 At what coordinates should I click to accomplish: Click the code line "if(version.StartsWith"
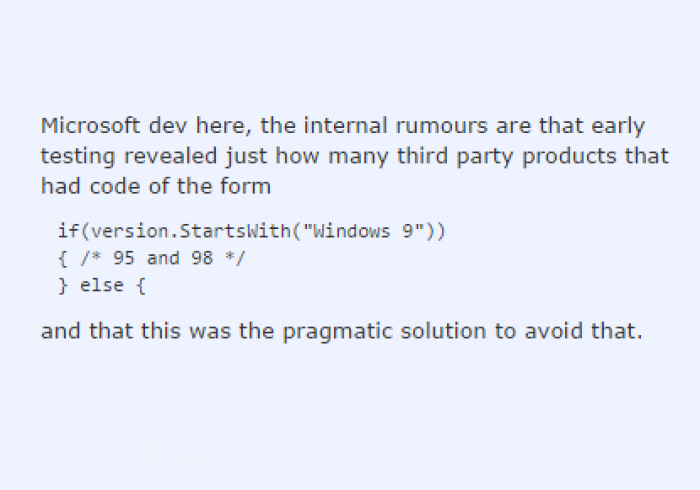pos(174,231)
